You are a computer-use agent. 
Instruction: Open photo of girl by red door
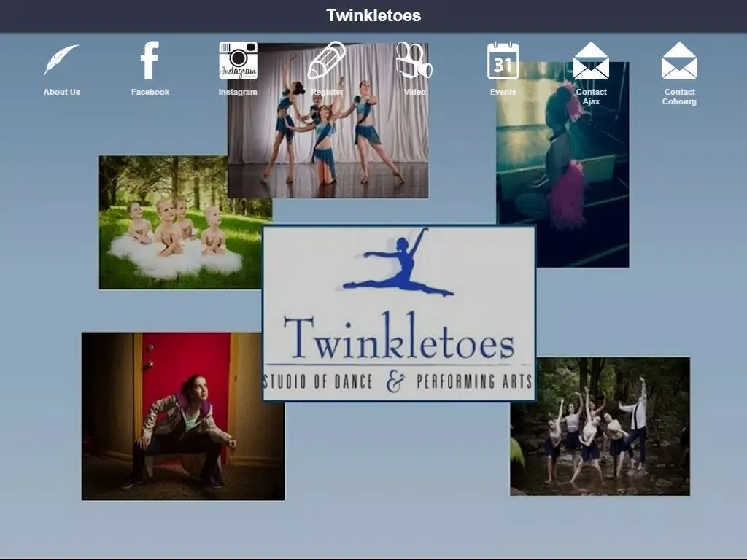[183, 416]
